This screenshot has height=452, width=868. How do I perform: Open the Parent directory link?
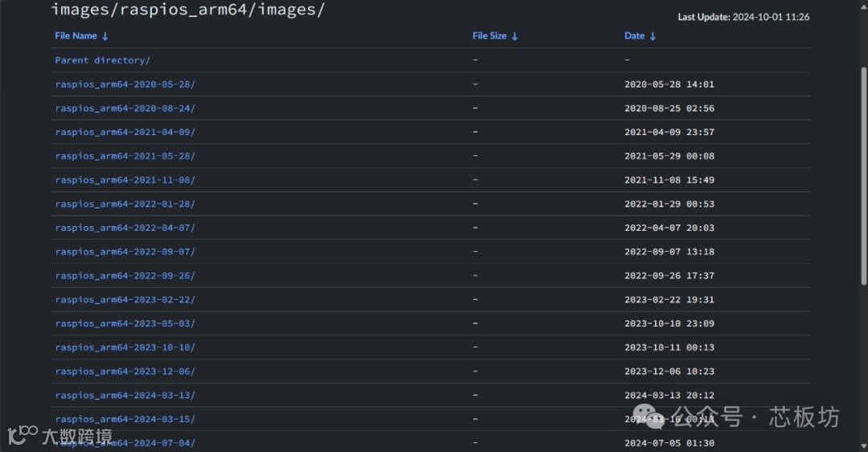(102, 60)
